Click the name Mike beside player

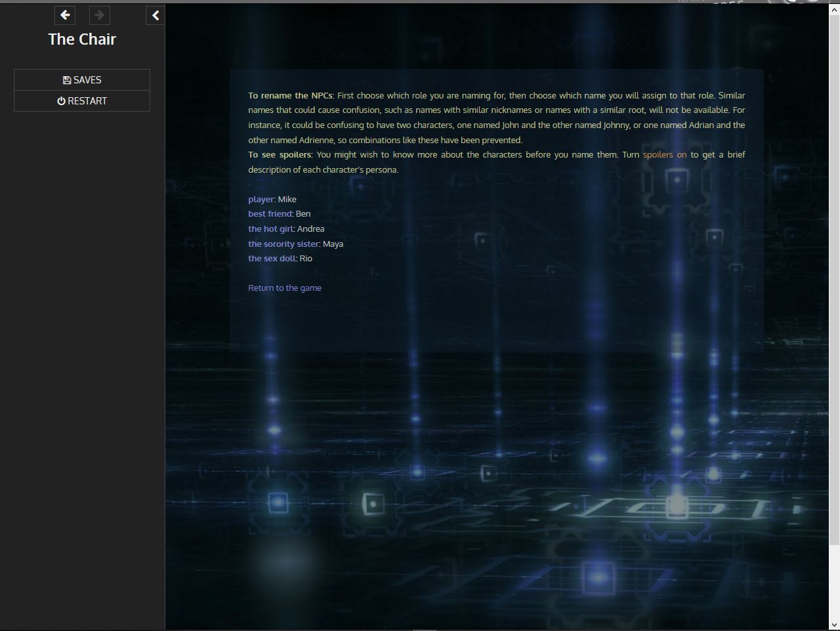click(287, 199)
